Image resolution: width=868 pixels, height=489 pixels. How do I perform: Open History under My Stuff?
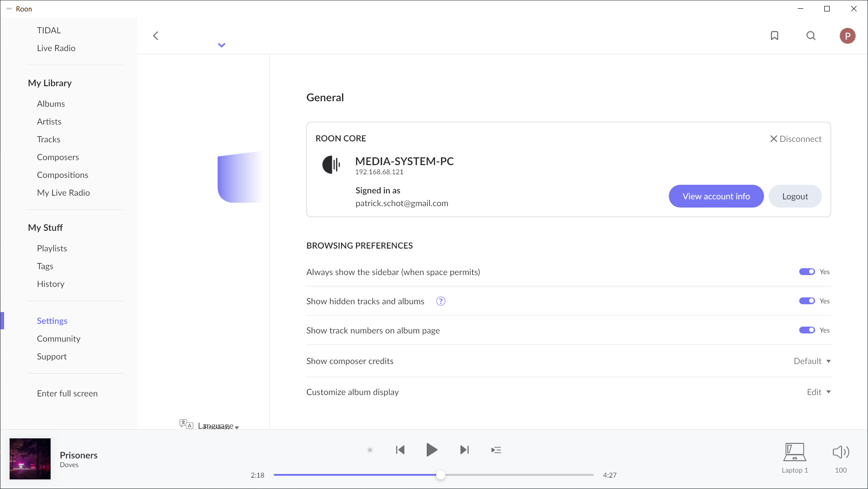pos(51,284)
